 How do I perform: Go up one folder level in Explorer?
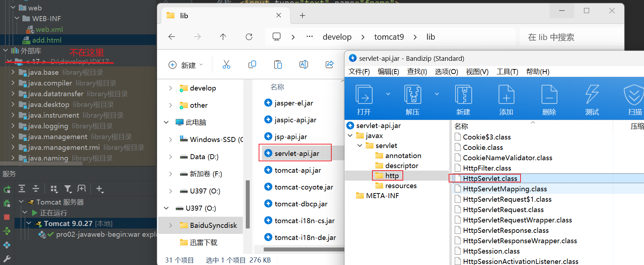(x=223, y=37)
